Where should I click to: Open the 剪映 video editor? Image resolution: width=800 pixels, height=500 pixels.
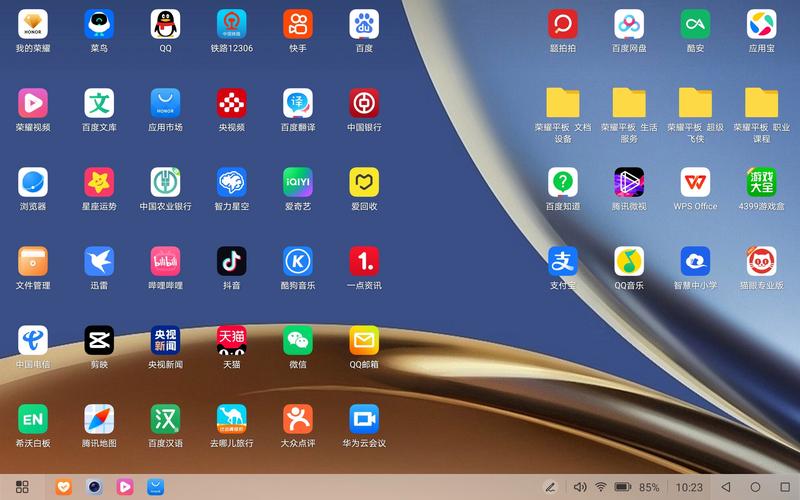point(99,340)
